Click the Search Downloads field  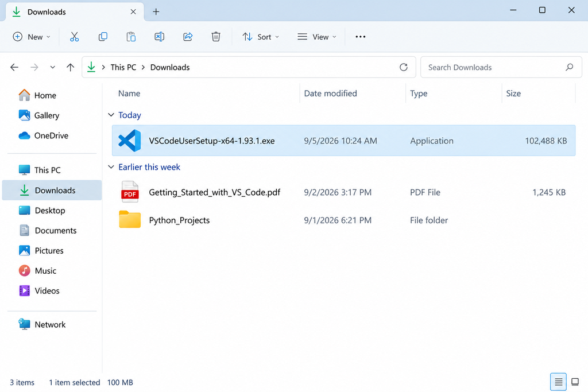click(x=501, y=68)
